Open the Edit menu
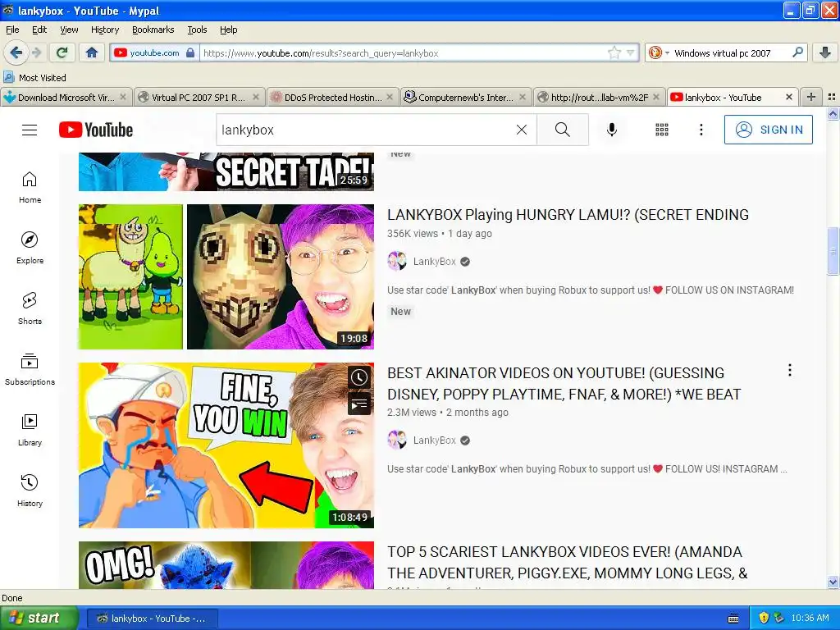This screenshot has height=630, width=840. coord(39,30)
